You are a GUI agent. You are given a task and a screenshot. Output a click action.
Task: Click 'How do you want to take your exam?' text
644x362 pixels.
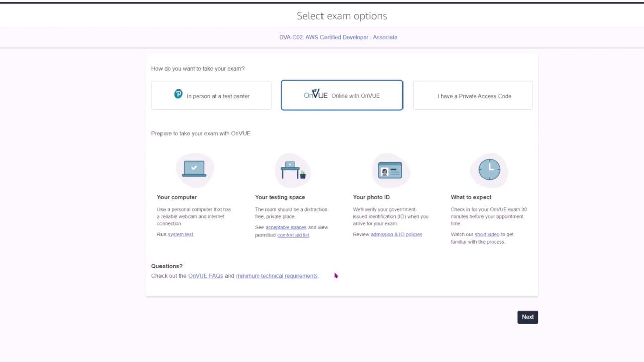click(198, 69)
